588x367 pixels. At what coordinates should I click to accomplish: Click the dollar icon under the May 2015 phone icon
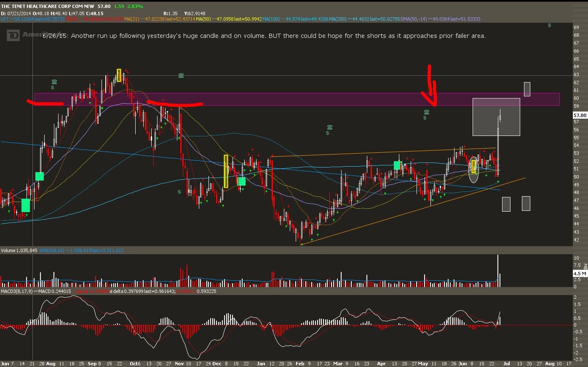tap(425, 118)
